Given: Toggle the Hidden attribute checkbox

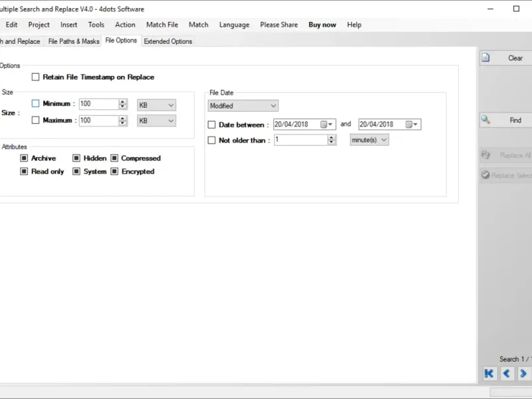Looking at the screenshot, I should tap(76, 158).
